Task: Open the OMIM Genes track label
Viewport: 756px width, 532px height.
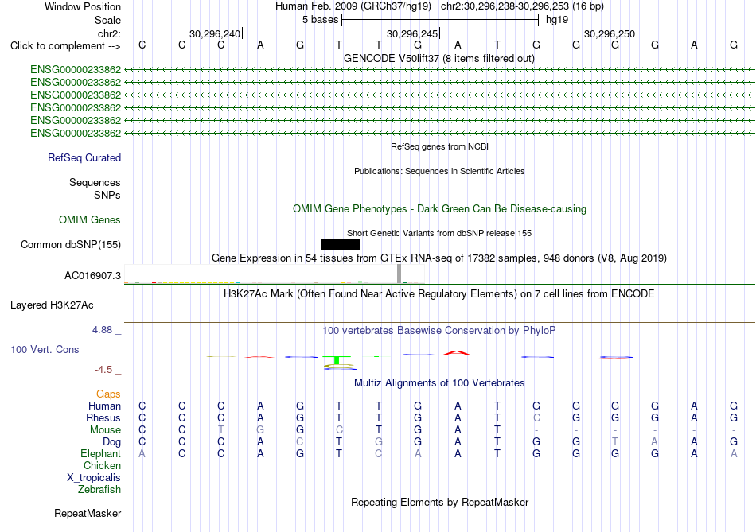Action: pos(90,219)
